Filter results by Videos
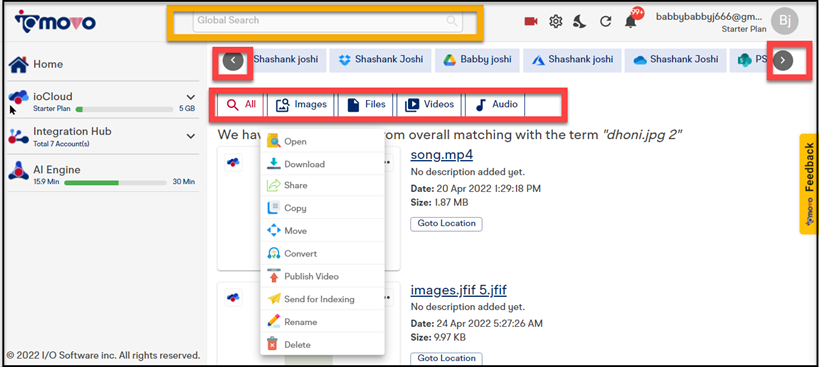Image resolution: width=819 pixels, height=367 pixels. (429, 105)
